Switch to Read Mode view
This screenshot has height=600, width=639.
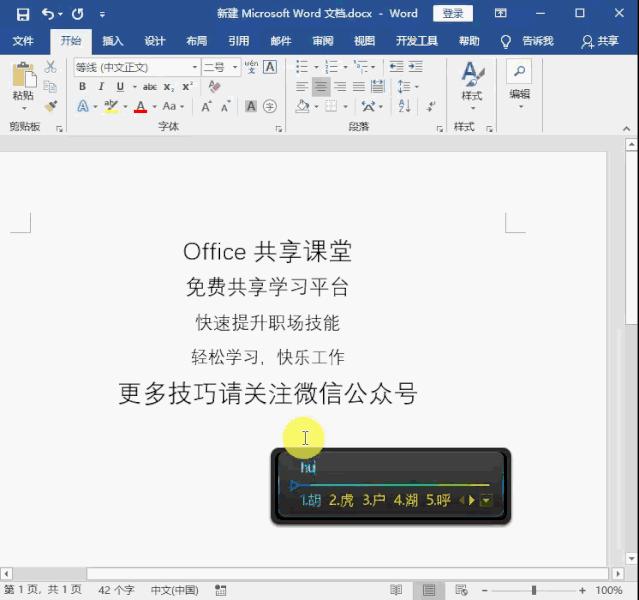coord(396,590)
